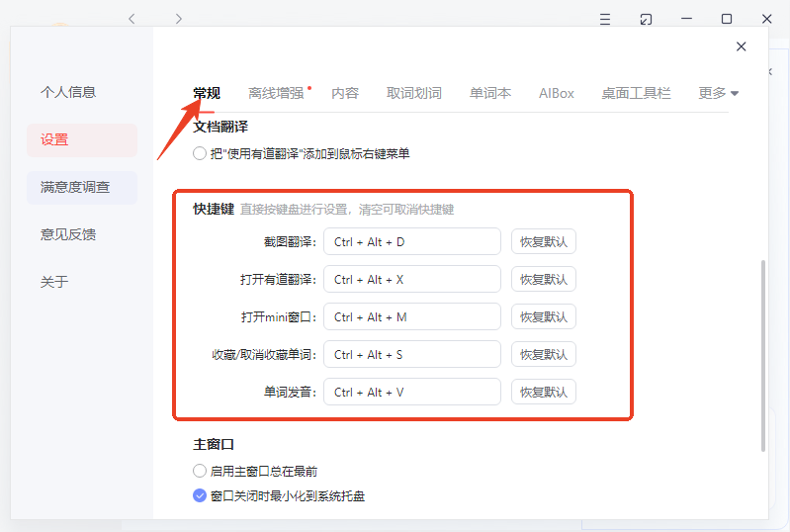790x532 pixels.
Task: Open the 取词划词 tab
Action: (x=414, y=93)
